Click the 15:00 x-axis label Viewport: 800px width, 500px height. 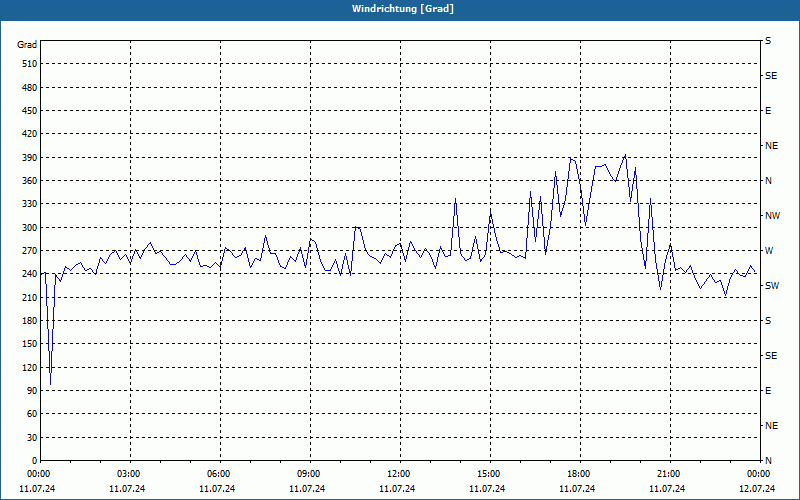click(490, 474)
